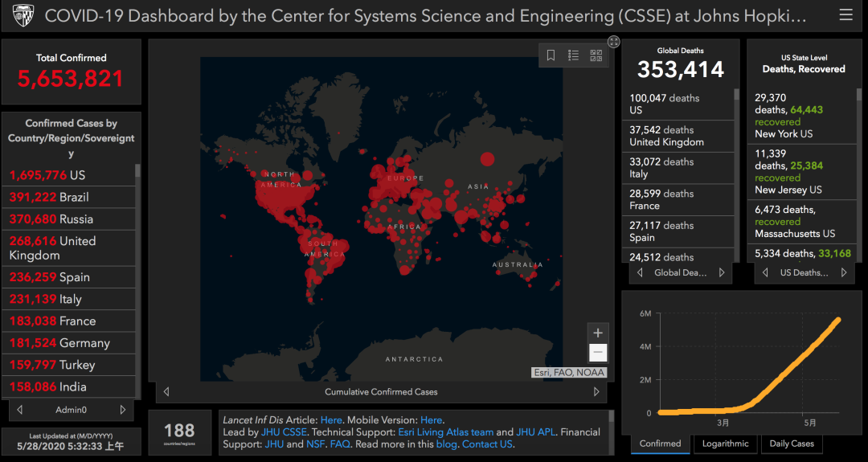This screenshot has width=868, height=462.
Task: Expand the map panel to full screen
Action: point(613,42)
